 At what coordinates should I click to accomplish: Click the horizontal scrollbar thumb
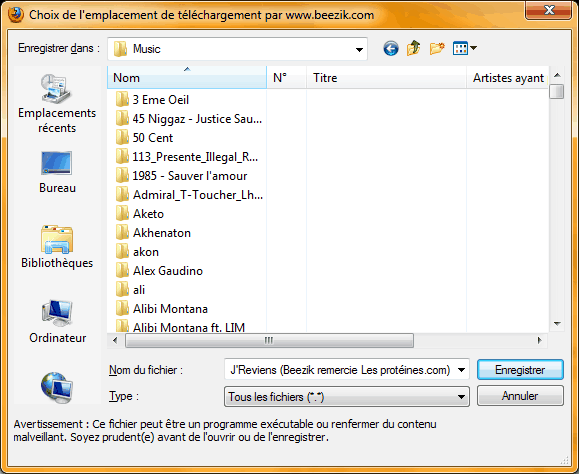click(269, 340)
